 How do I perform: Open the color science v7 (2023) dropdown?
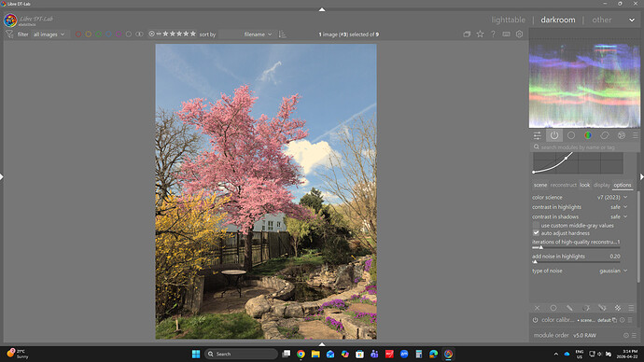pos(580,198)
